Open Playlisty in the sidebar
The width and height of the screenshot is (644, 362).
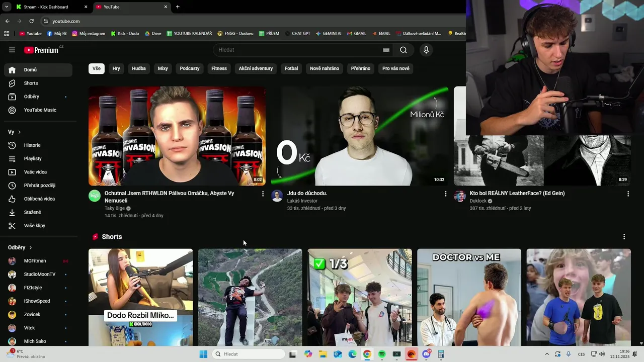[x=38, y=158]
